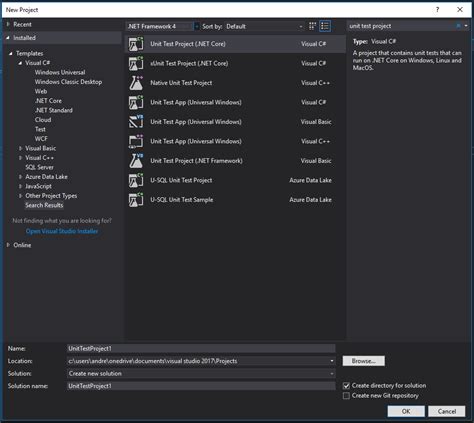Click the template search box

pyautogui.click(x=401, y=26)
